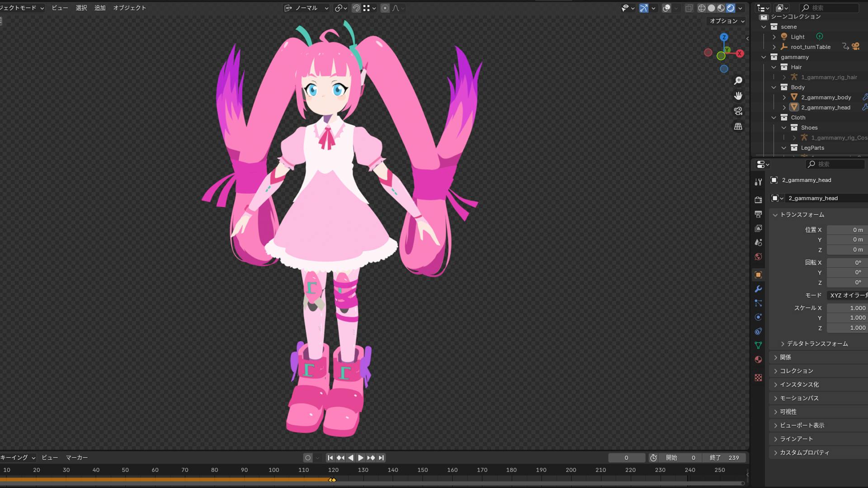Click the hand pan view gizmo
The height and width of the screenshot is (488, 868).
point(738,96)
